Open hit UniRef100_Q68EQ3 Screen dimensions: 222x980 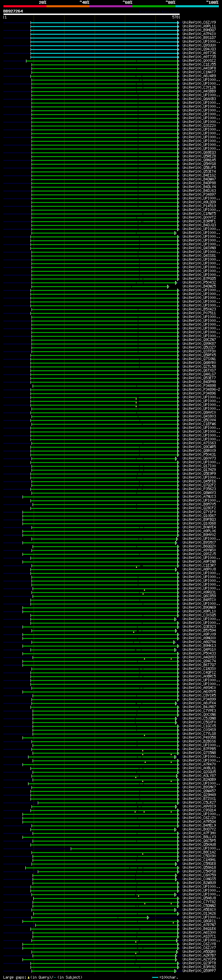point(199,153)
